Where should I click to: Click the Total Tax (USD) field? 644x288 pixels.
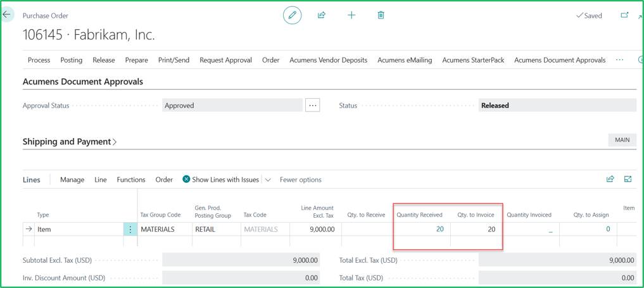(557, 278)
